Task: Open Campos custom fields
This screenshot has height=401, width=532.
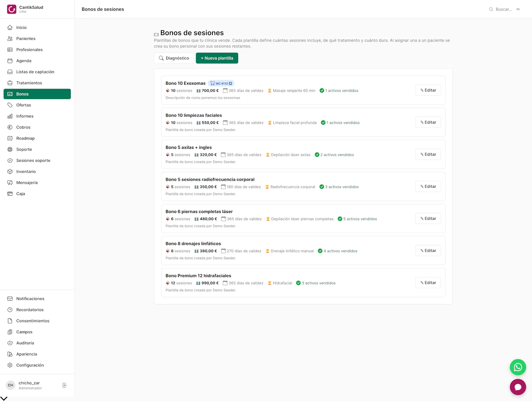Action: (37, 332)
